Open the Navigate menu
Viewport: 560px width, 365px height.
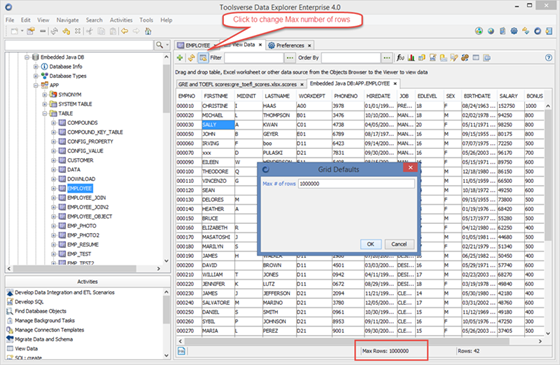click(68, 20)
